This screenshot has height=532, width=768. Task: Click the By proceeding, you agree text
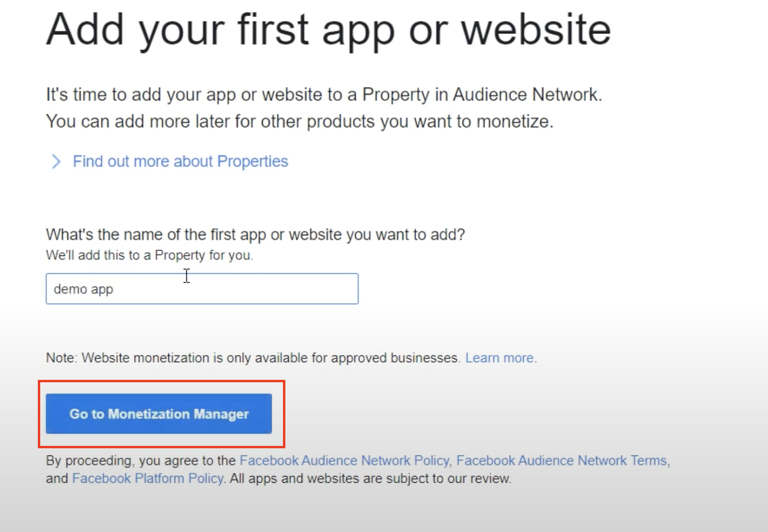(x=141, y=460)
